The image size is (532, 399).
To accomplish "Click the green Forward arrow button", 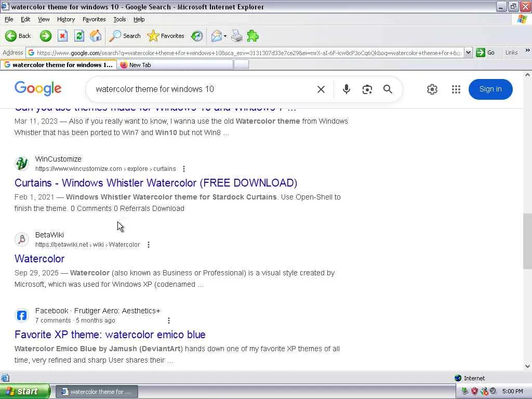I will coord(46,36).
